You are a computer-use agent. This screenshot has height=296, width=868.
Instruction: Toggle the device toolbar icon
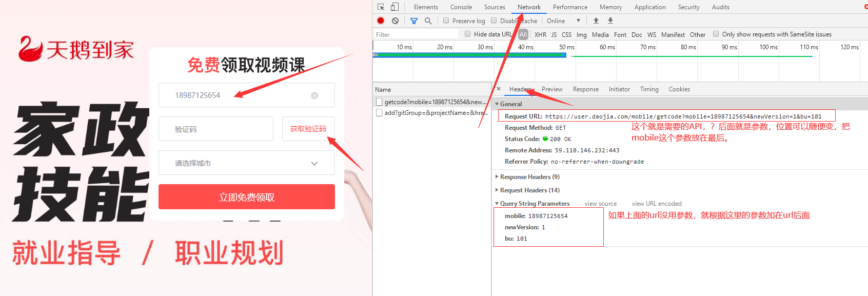point(394,7)
